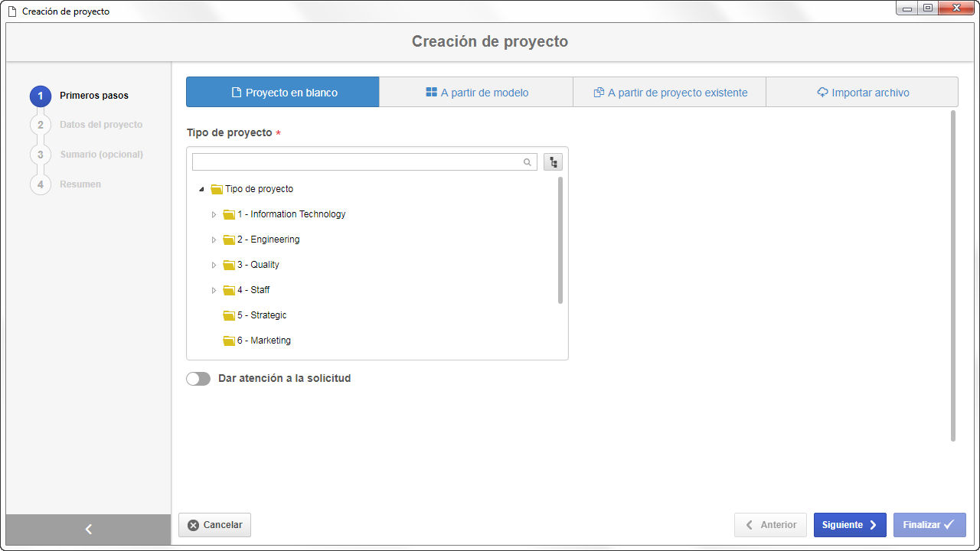Click the Tipo de proyecto root tree label

pyautogui.click(x=259, y=189)
